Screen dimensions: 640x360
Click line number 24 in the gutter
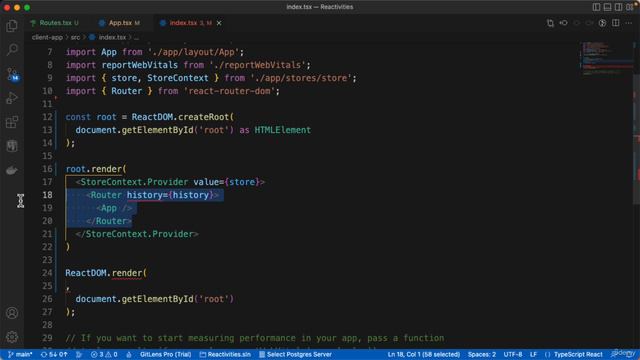[47, 273]
